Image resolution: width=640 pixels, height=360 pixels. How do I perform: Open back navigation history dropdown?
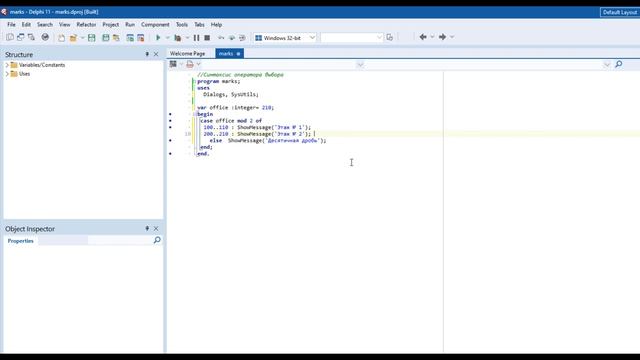(432, 37)
